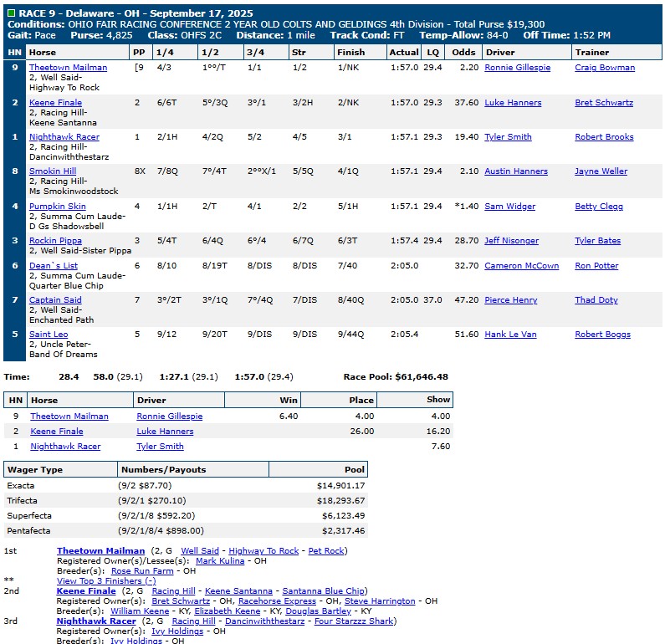
Task: Open breeder Rose Run Farm link
Action: [x=140, y=571]
